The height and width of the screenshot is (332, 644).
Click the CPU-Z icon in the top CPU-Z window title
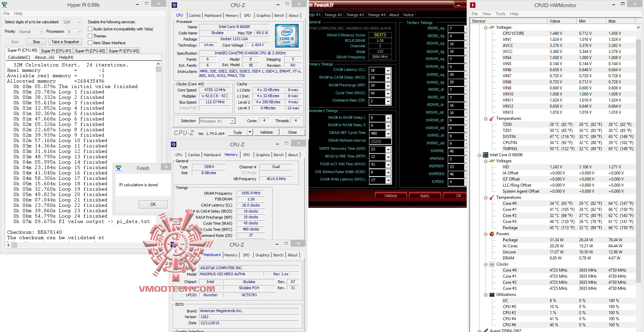[174, 5]
